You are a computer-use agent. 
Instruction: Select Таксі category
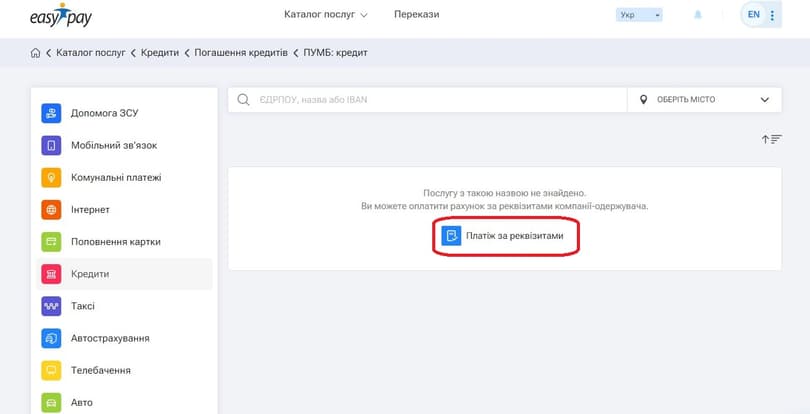[x=124, y=306]
